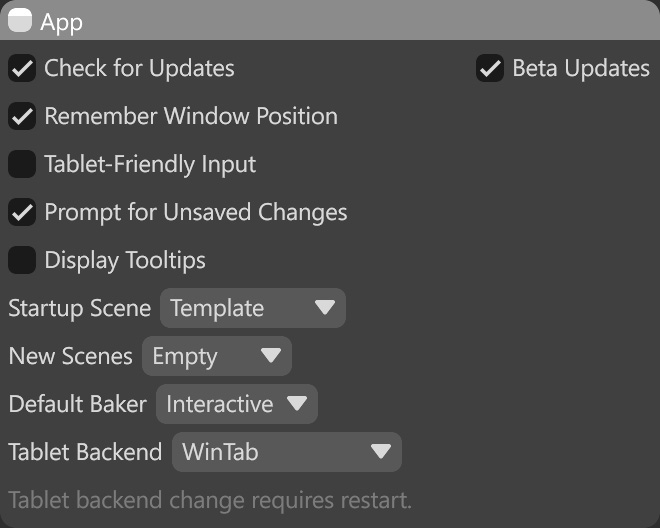The height and width of the screenshot is (528, 660).
Task: Click the arrow on the Template dropdown
Action: click(x=324, y=309)
